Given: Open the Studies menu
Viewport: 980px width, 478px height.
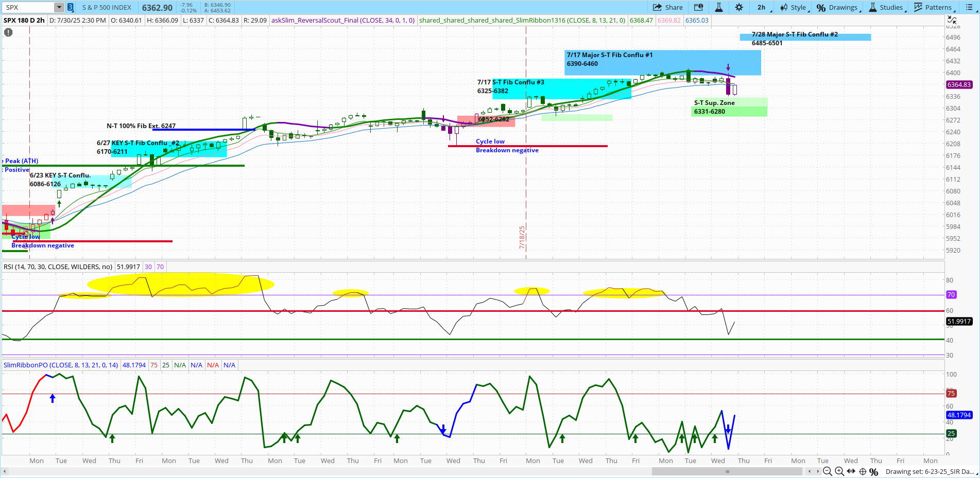Looking at the screenshot, I should click(886, 7).
